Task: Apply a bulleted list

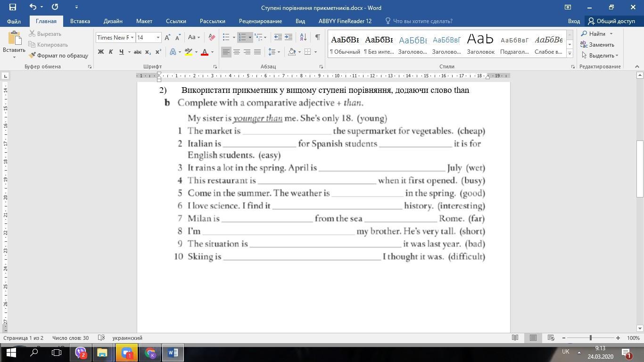Action: tap(226, 38)
